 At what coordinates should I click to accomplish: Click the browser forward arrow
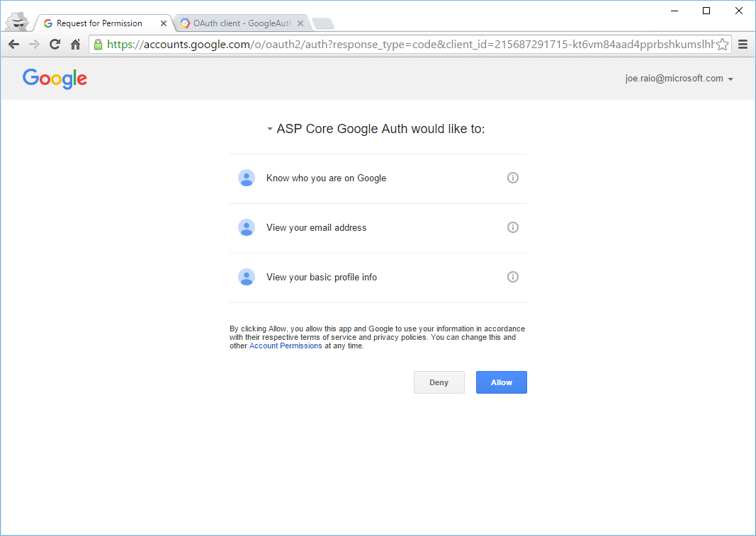[x=34, y=45]
